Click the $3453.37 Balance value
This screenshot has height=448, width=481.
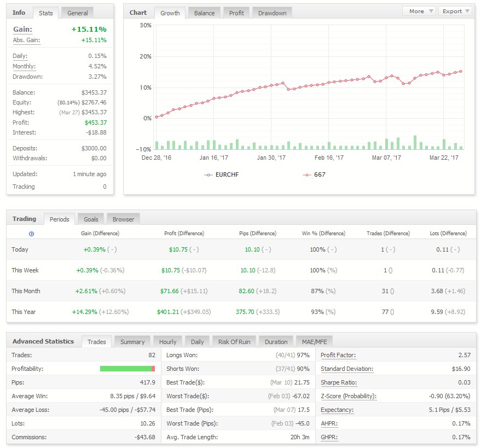(x=94, y=92)
